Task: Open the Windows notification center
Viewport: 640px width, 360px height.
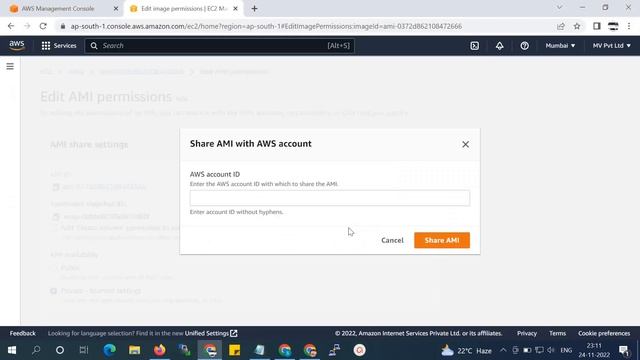Action: (x=624, y=350)
